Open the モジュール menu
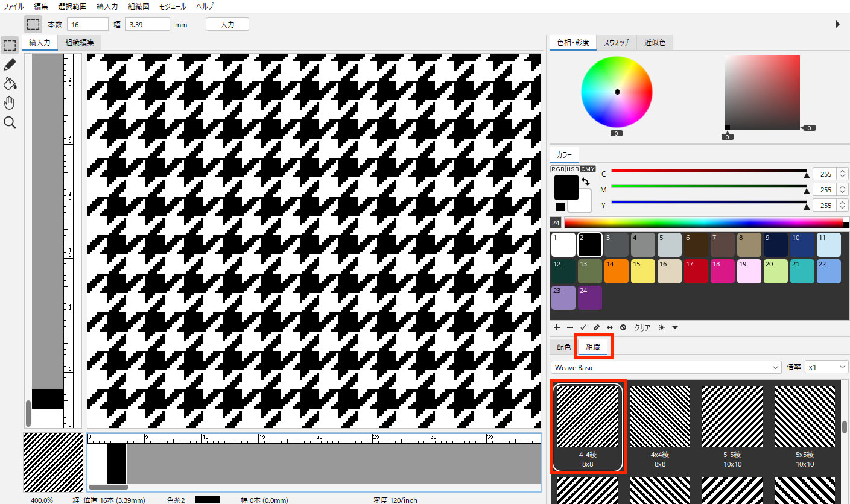 (x=172, y=6)
